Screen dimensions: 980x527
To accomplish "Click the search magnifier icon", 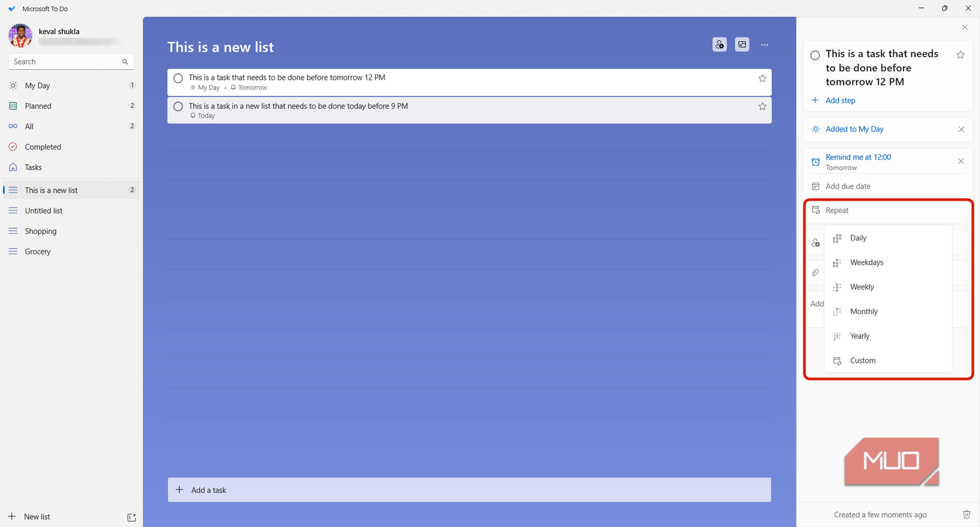I will coord(125,62).
